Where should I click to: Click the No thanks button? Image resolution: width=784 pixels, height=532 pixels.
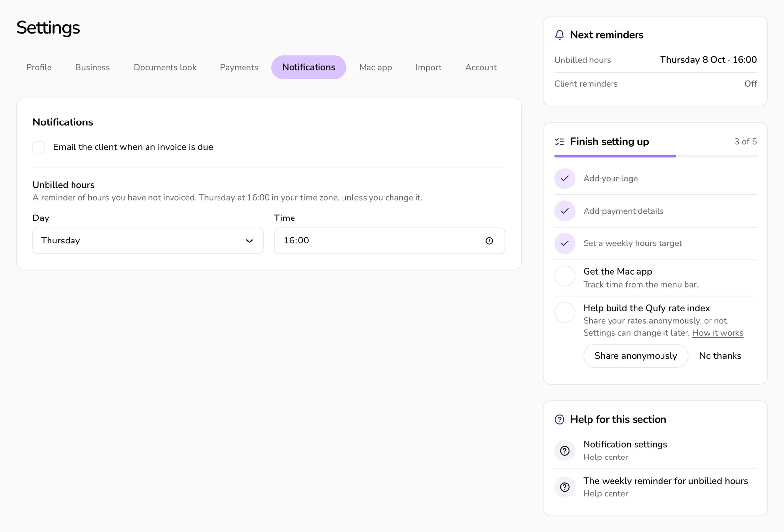720,356
